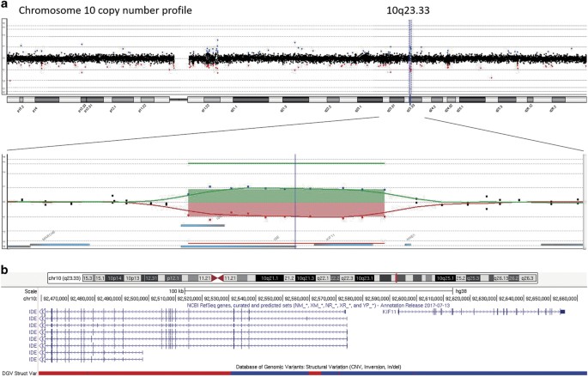Click the KIF11 gene's final exon block
The height and width of the screenshot is (377, 588).
[x=562, y=312]
